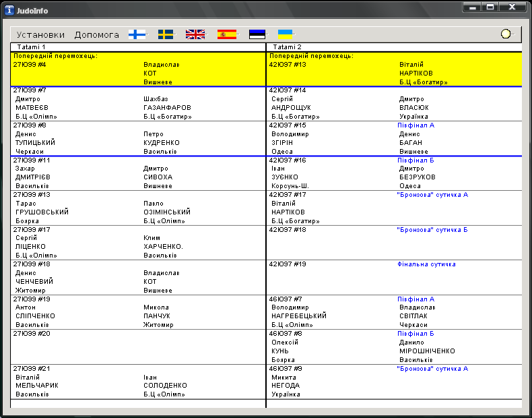Select the empty match 27Ю99 #20
This screenshot has height=418, width=532.
pos(138,347)
